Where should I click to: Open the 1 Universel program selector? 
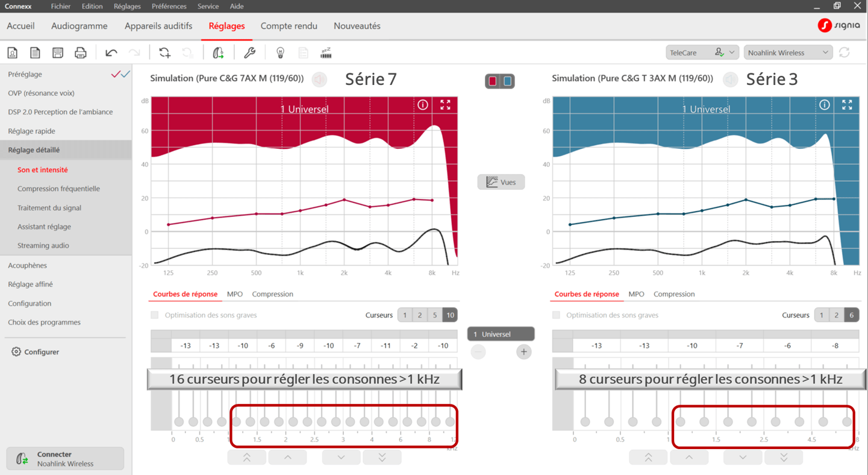click(501, 334)
